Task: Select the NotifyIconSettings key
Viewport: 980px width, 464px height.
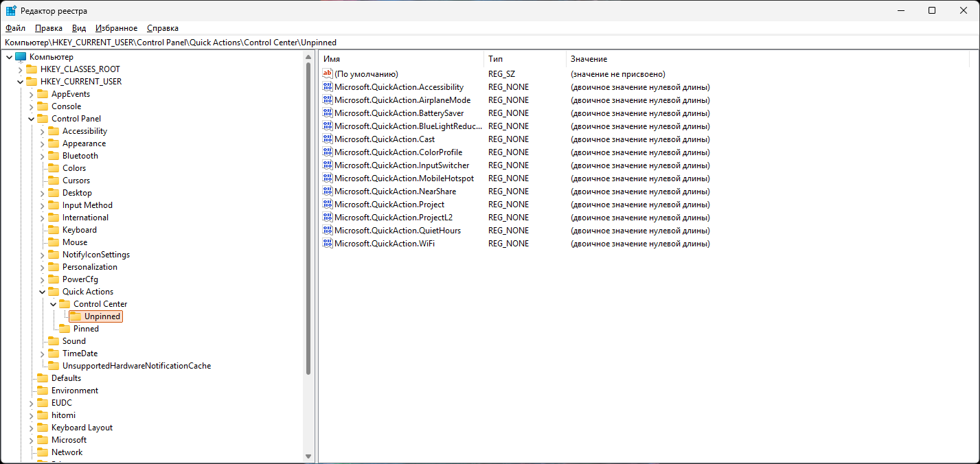Action: [96, 255]
